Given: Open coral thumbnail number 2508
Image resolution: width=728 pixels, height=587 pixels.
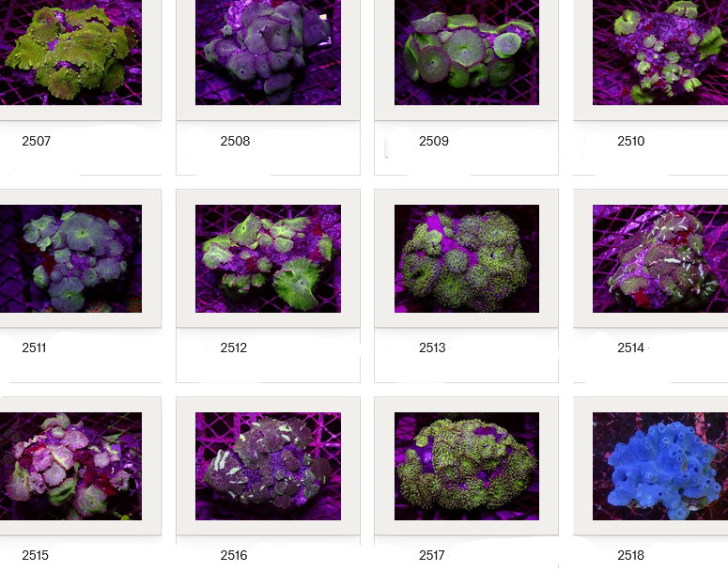Looking at the screenshot, I should click(268, 52).
